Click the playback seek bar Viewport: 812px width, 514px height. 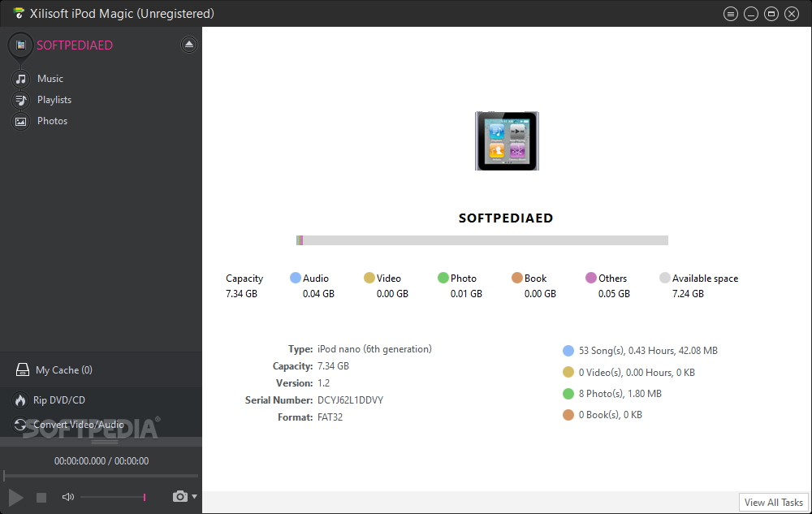pos(101,476)
